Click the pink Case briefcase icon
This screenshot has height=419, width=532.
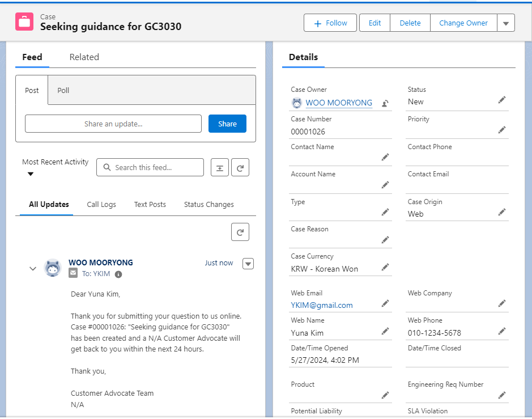coord(24,22)
